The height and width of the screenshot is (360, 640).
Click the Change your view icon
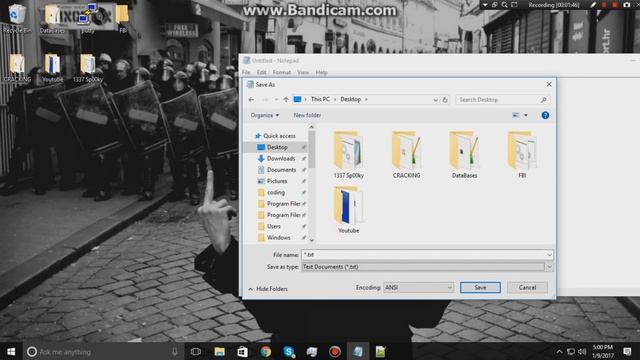click(x=516, y=116)
